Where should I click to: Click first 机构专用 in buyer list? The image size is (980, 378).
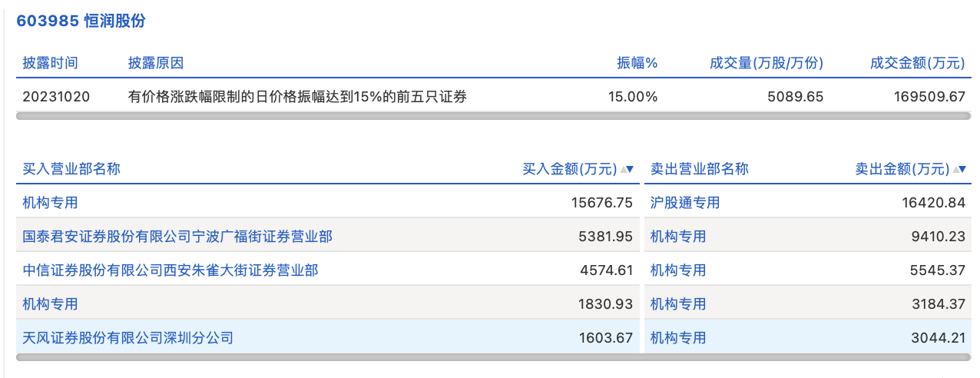coord(51,203)
